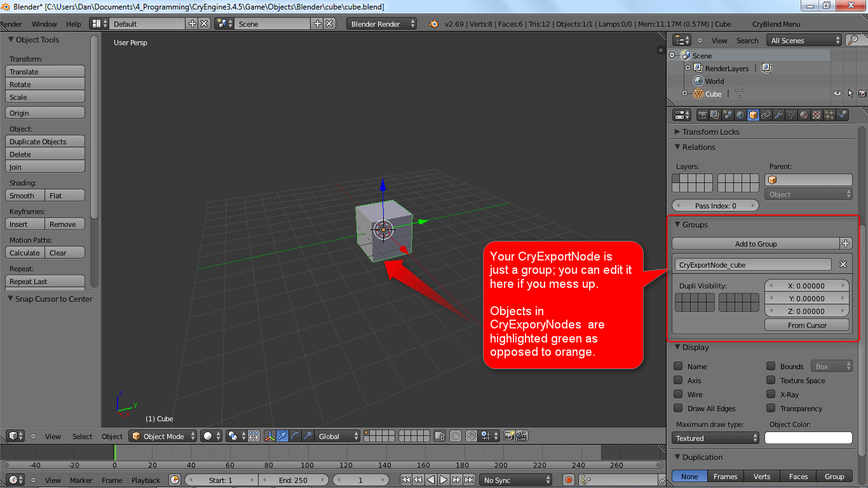Image resolution: width=868 pixels, height=488 pixels.
Task: Open the Textured maximum draw type dropdown
Action: 715,438
